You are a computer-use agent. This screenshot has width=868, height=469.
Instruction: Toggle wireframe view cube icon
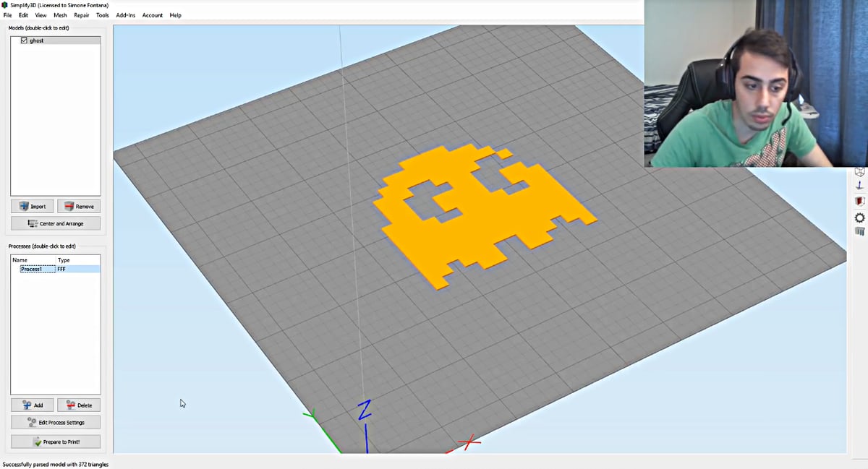click(x=859, y=172)
